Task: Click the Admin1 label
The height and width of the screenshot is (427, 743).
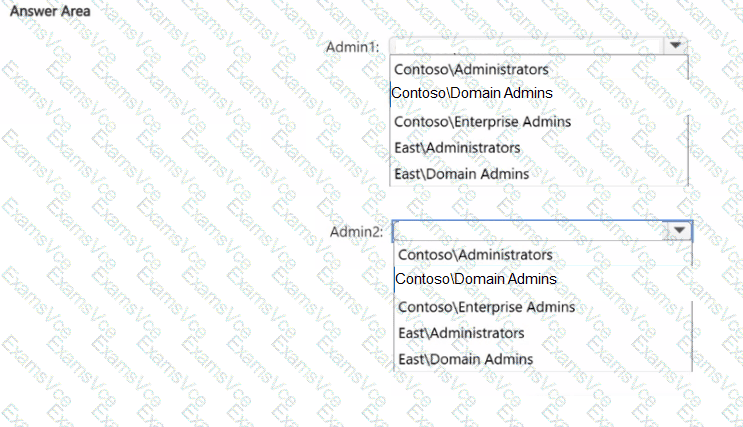Action: click(352, 47)
